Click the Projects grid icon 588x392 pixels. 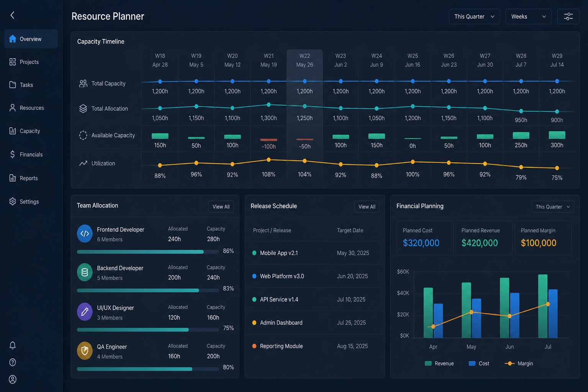[x=13, y=62]
